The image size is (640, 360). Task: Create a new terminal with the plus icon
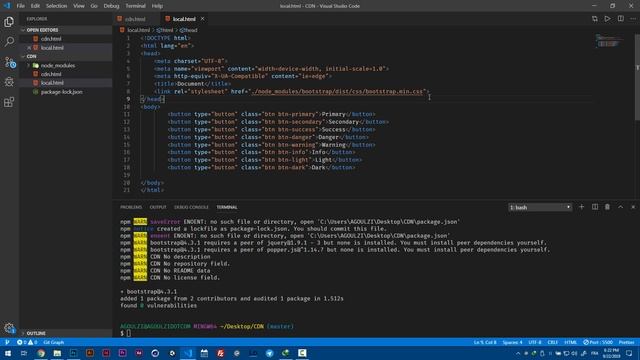[581, 207]
